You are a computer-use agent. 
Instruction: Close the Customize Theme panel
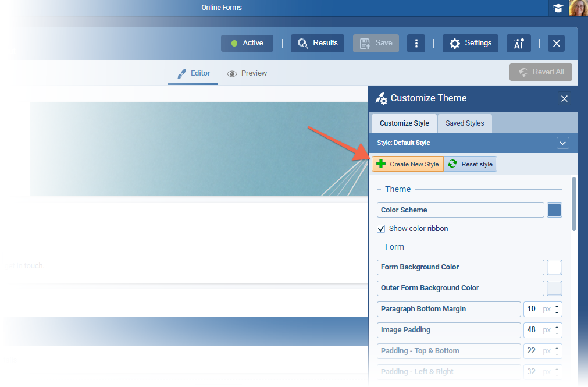click(x=564, y=98)
